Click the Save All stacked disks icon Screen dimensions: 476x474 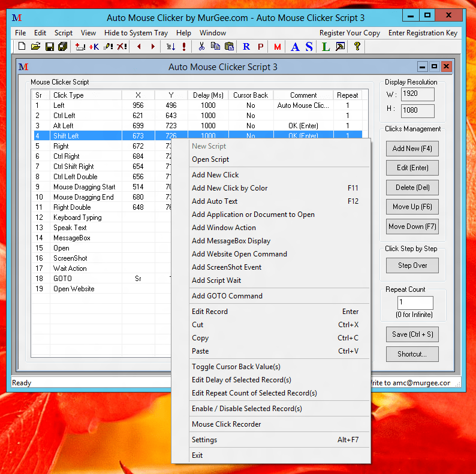click(63, 46)
